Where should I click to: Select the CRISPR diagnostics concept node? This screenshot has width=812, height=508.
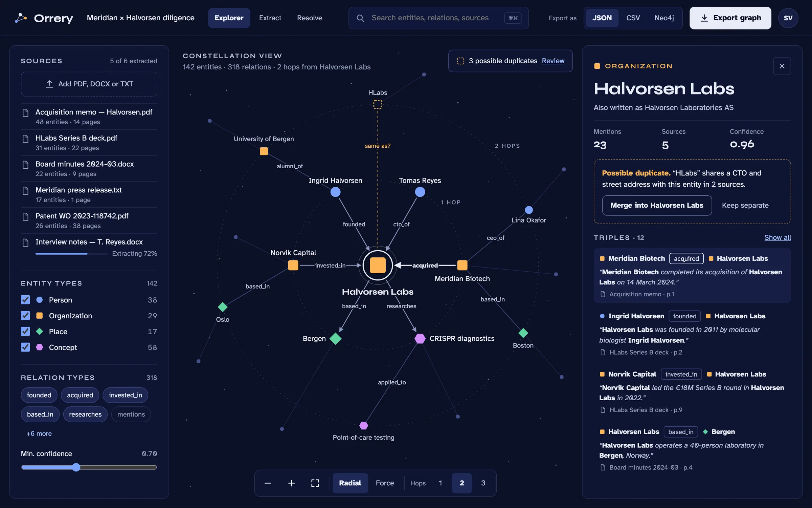(420, 338)
